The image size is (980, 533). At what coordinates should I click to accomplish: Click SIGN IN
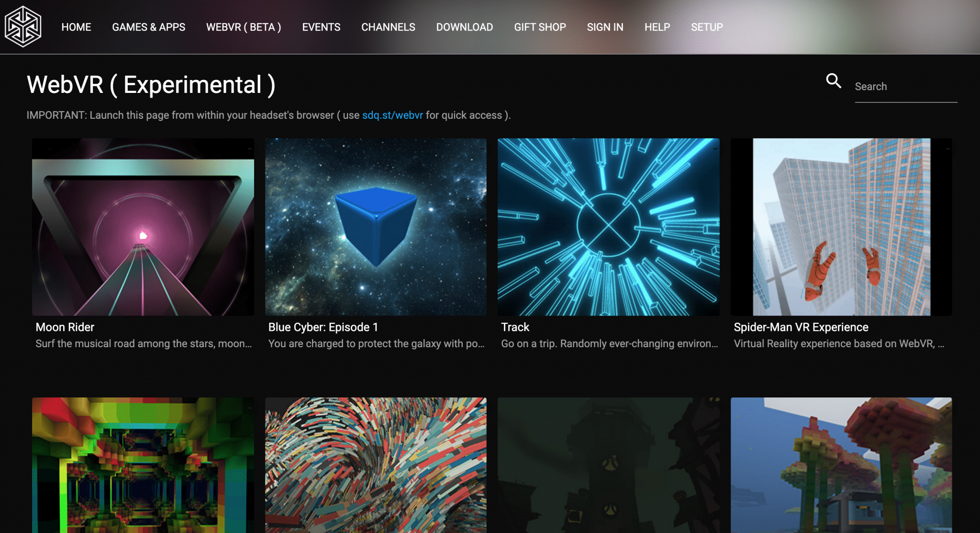(x=605, y=27)
